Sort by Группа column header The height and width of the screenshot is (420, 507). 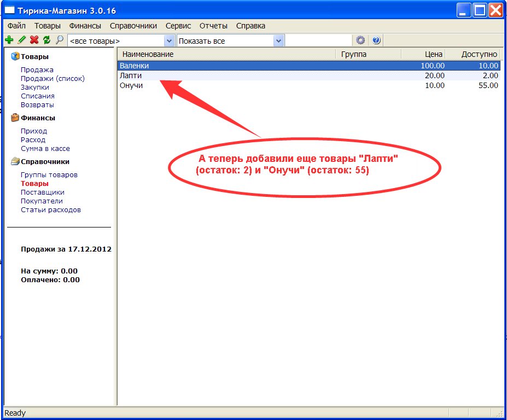click(368, 54)
